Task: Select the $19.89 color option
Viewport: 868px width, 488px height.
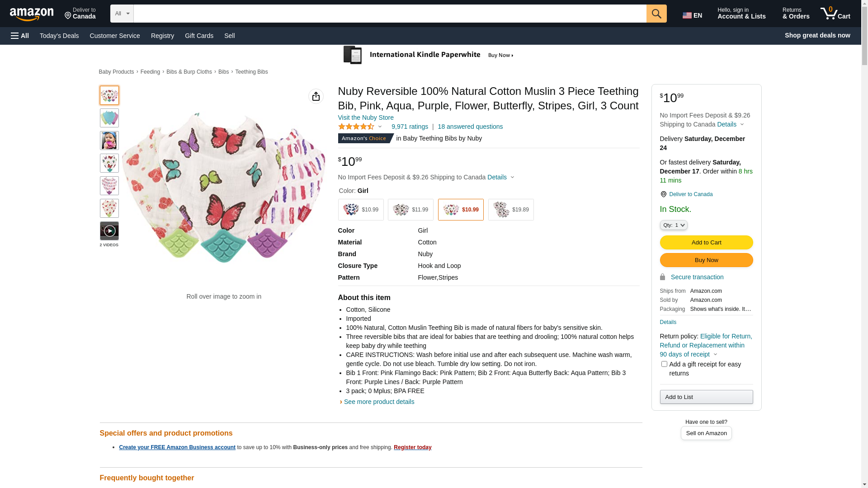Action: (x=510, y=210)
